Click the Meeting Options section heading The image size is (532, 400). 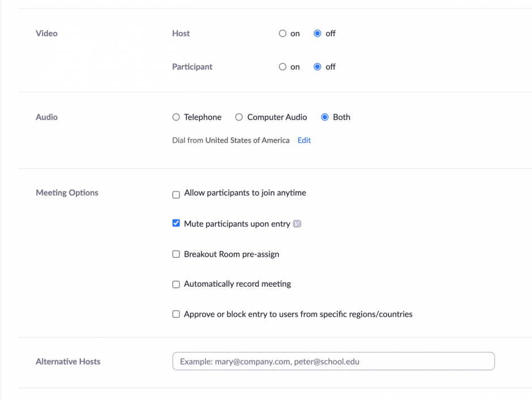[67, 193]
